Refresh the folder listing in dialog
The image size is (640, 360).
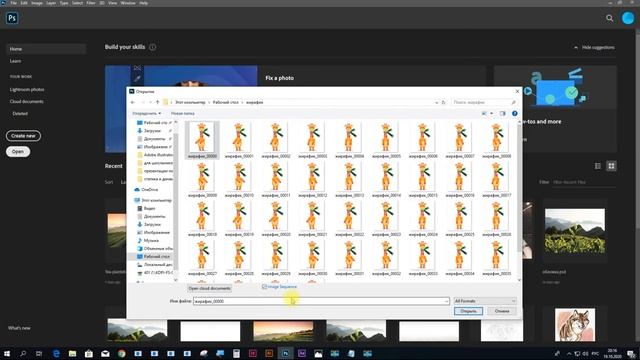pyautogui.click(x=443, y=102)
